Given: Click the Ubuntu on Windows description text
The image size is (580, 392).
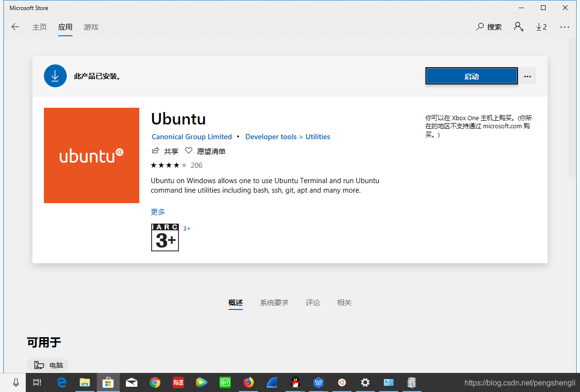Looking at the screenshot, I should (265, 186).
